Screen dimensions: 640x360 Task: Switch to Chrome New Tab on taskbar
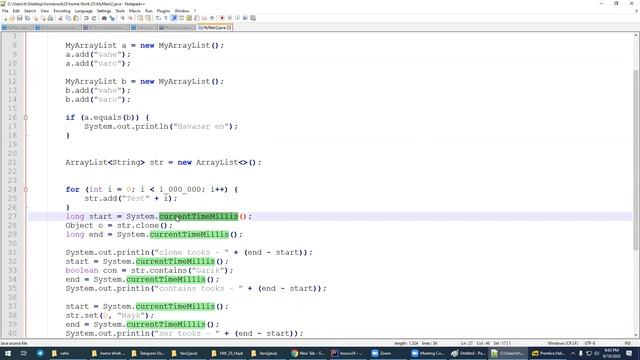[x=308, y=353]
